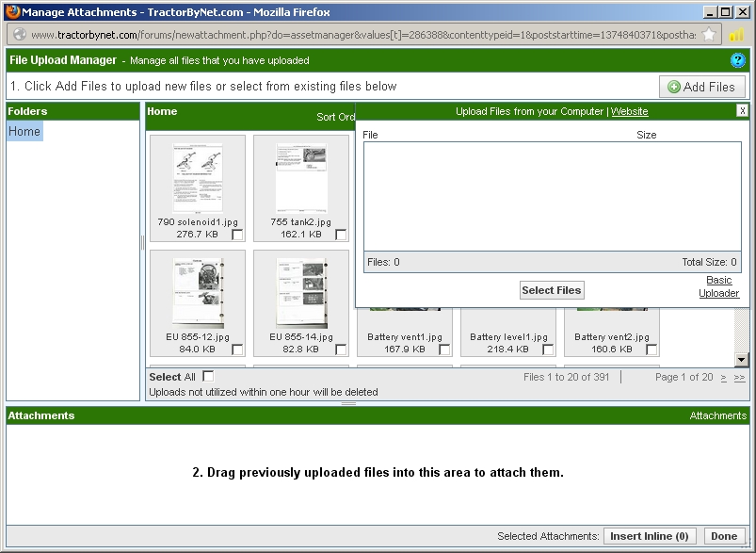This screenshot has width=756, height=553.
Task: Click the yellow signal bars toolbar icon
Action: tap(737, 35)
